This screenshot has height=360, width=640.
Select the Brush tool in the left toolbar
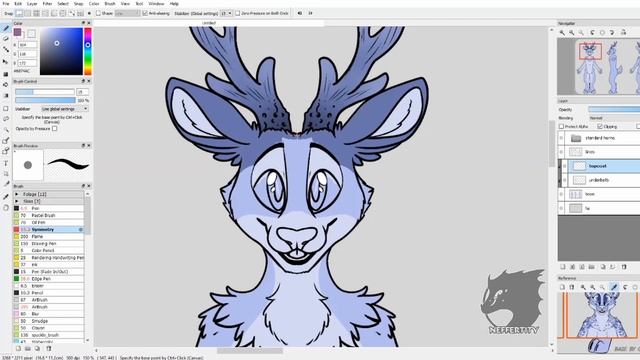6,28
